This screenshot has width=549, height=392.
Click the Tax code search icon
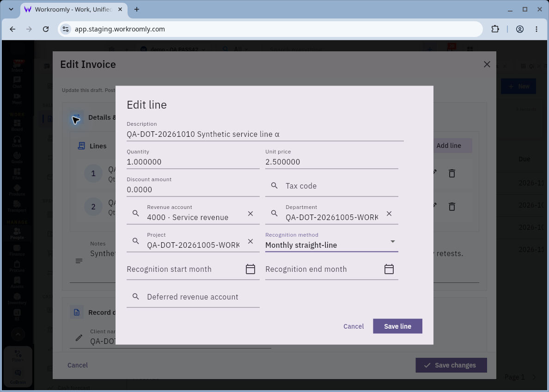pos(274,186)
